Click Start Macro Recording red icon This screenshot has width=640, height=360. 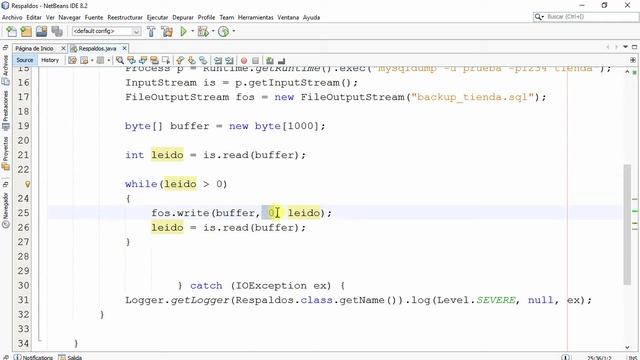click(244, 60)
